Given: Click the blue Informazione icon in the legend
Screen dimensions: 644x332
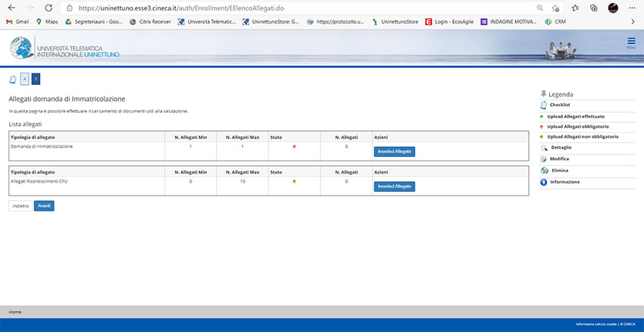Looking at the screenshot, I should 543,182.
